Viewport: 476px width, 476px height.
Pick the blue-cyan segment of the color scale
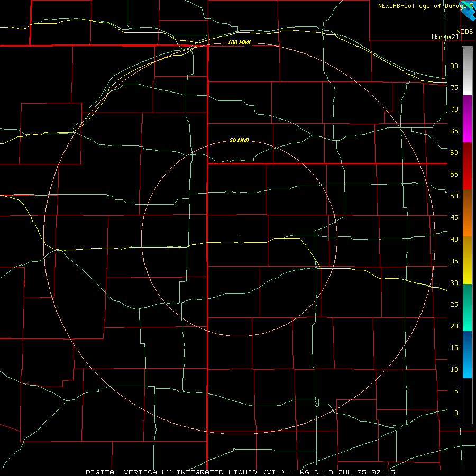pos(467,354)
